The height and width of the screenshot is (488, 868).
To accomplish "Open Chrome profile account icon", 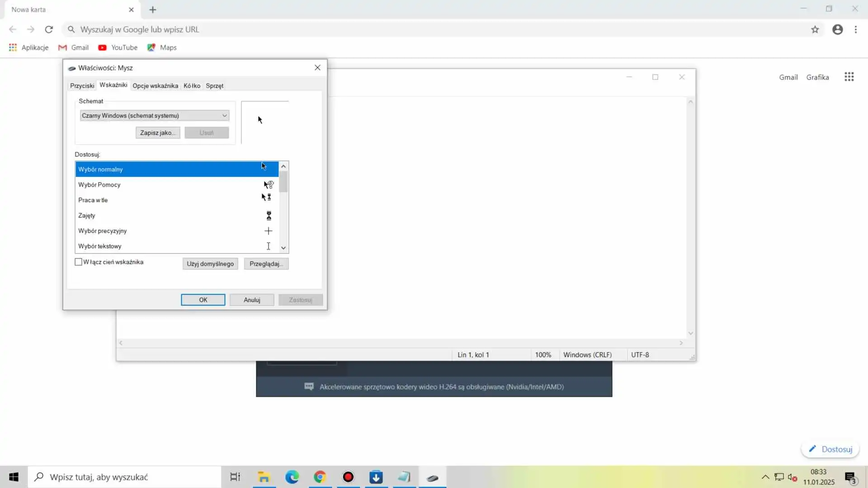I will tap(837, 29).
